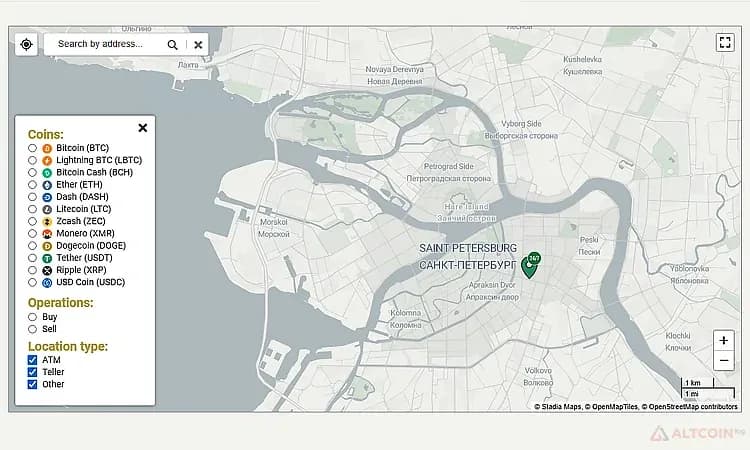Select Ripple (XRP) radio button
This screenshot has width=750, height=450.
tap(32, 270)
